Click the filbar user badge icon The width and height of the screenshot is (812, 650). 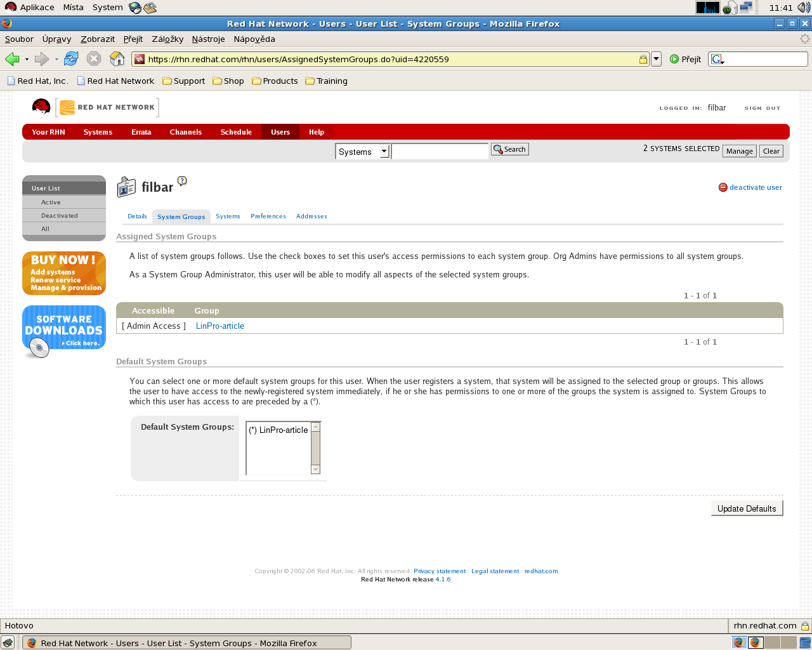coord(127,187)
